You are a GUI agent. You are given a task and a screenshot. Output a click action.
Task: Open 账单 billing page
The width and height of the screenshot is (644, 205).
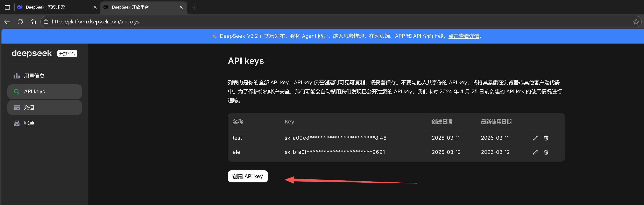pyautogui.click(x=44, y=123)
